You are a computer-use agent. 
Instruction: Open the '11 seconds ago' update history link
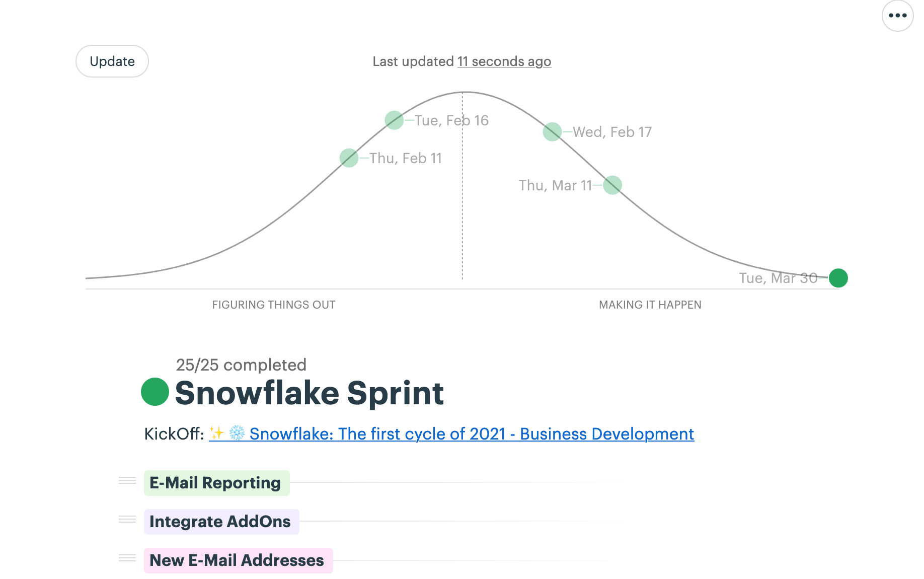click(504, 61)
